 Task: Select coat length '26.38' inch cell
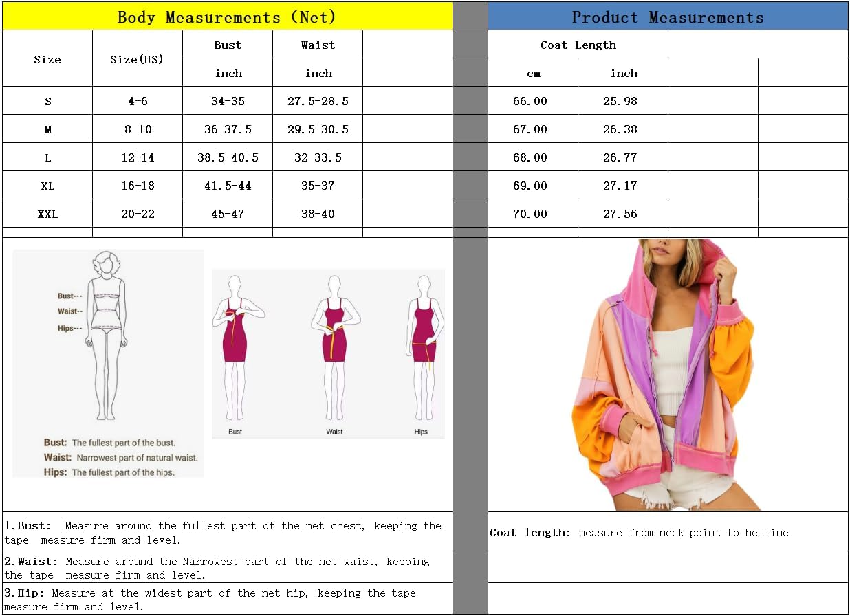(623, 129)
